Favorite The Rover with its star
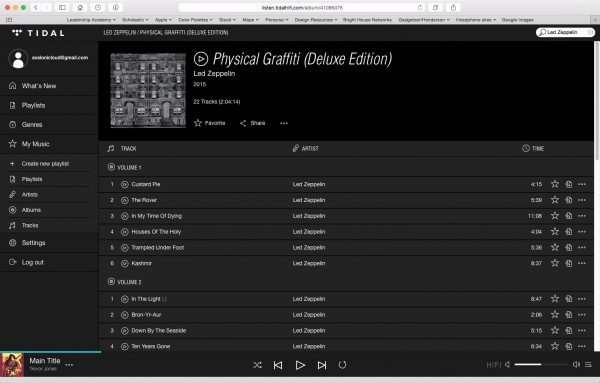 click(x=554, y=200)
